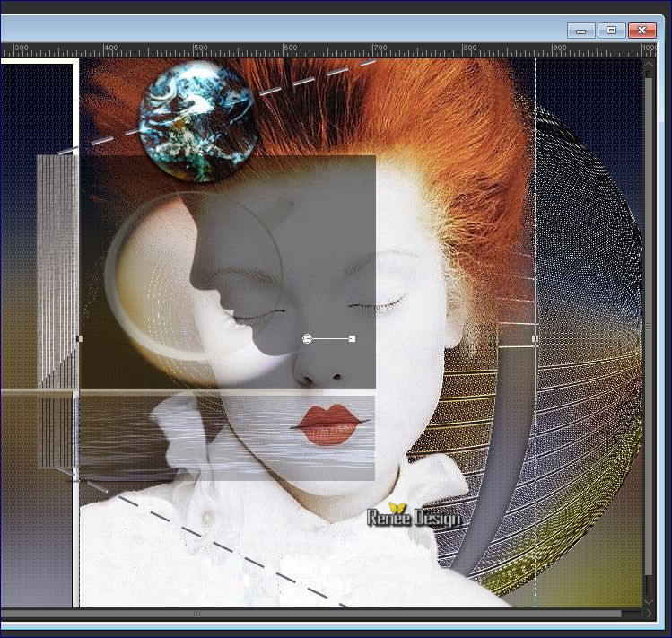Viewport: 672px width, 638px height.
Task: Click the rotation handle beside the pivot
Action: pyautogui.click(x=353, y=338)
